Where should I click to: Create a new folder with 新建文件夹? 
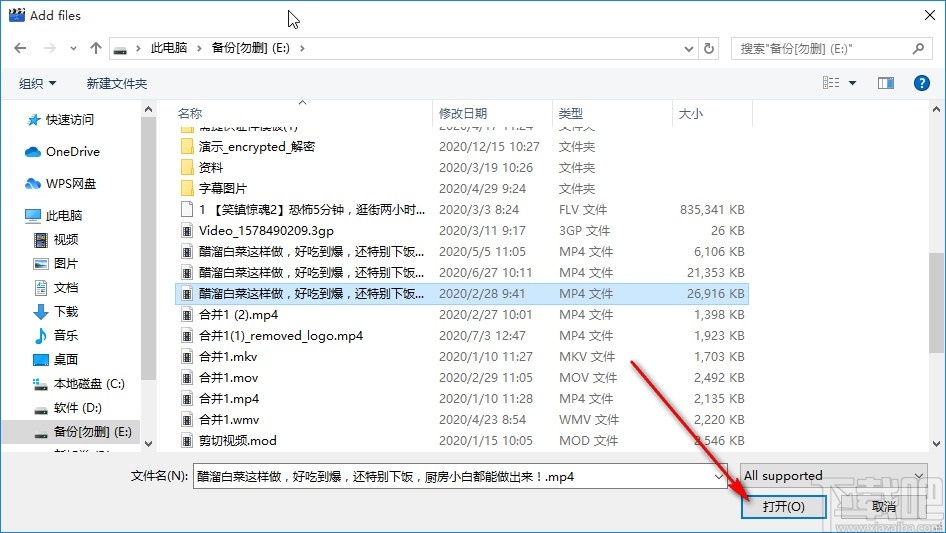116,83
